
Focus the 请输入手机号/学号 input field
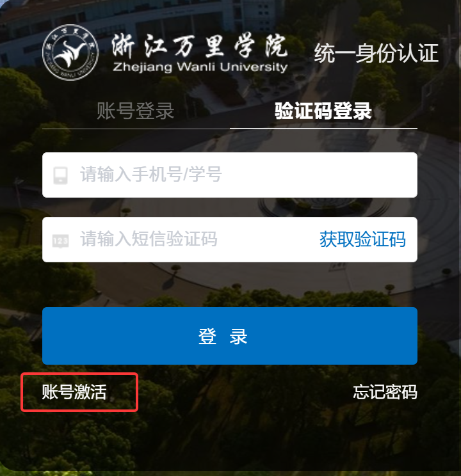[230, 175]
